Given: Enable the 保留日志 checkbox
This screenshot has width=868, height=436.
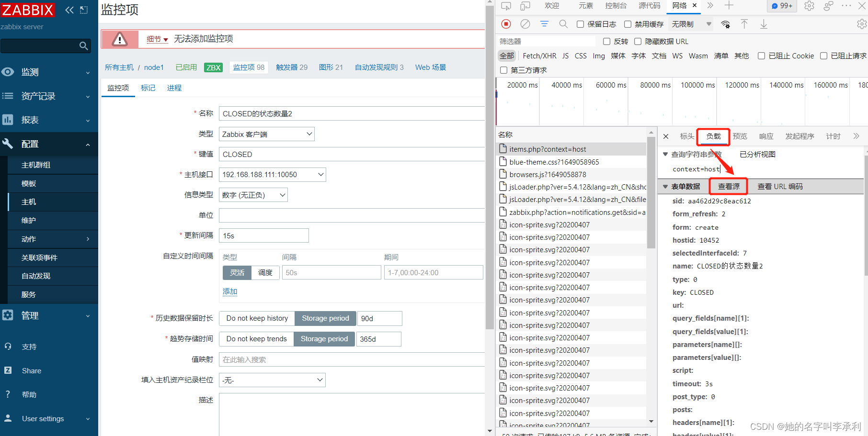Looking at the screenshot, I should coord(581,24).
